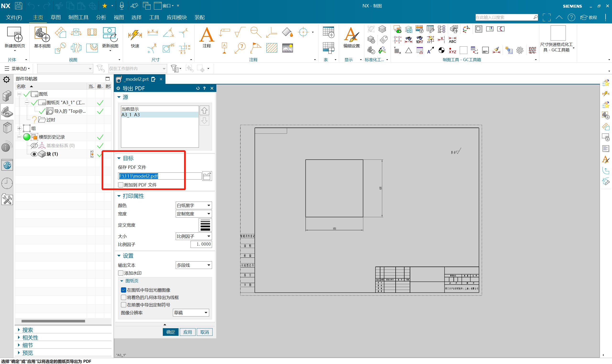Open Output Text dropdown 多段线

(x=193, y=265)
